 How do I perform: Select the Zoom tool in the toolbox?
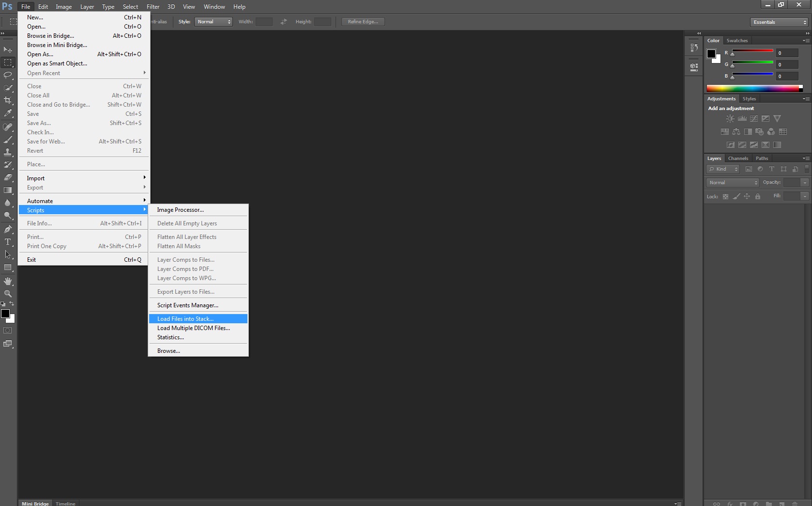tap(8, 294)
